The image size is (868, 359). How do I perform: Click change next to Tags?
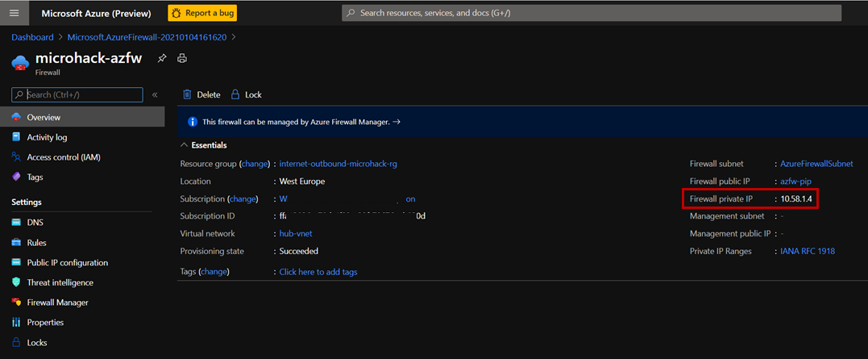214,271
